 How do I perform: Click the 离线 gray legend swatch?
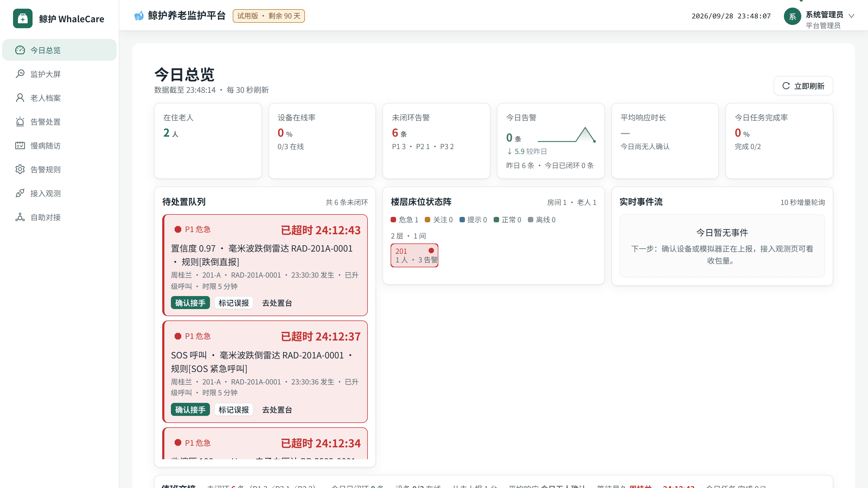[530, 220]
